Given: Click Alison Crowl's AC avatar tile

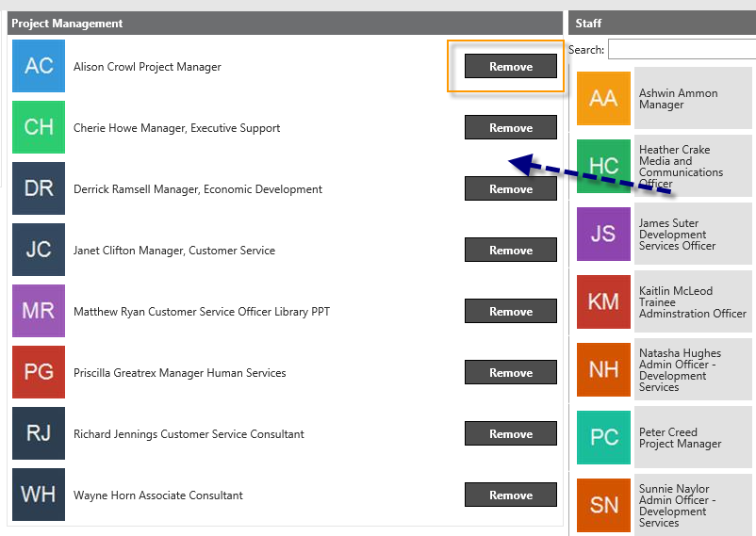Looking at the screenshot, I should (x=39, y=66).
